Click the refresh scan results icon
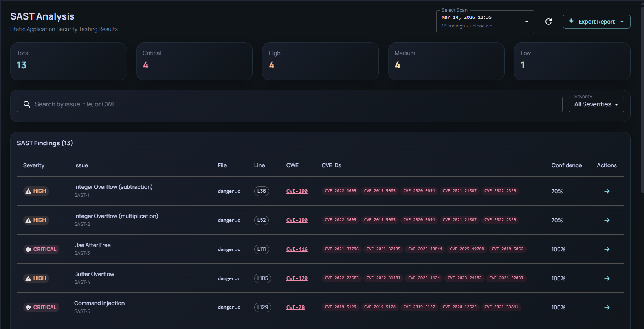Screen dimensions: 644x329 coord(549,22)
